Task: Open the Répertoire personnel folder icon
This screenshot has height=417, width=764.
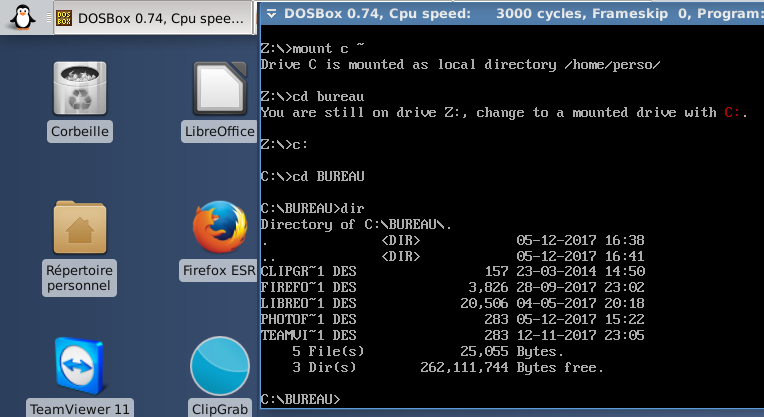Action: [79, 240]
